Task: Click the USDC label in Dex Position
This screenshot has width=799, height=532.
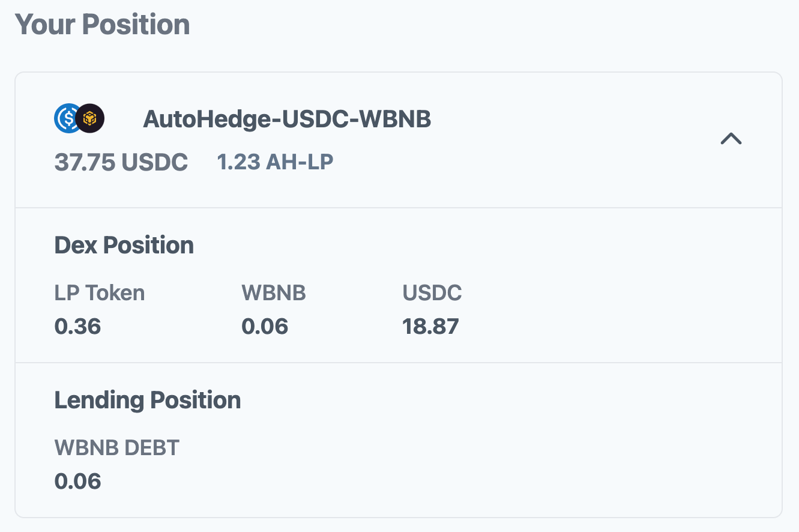Action: pyautogui.click(x=432, y=293)
